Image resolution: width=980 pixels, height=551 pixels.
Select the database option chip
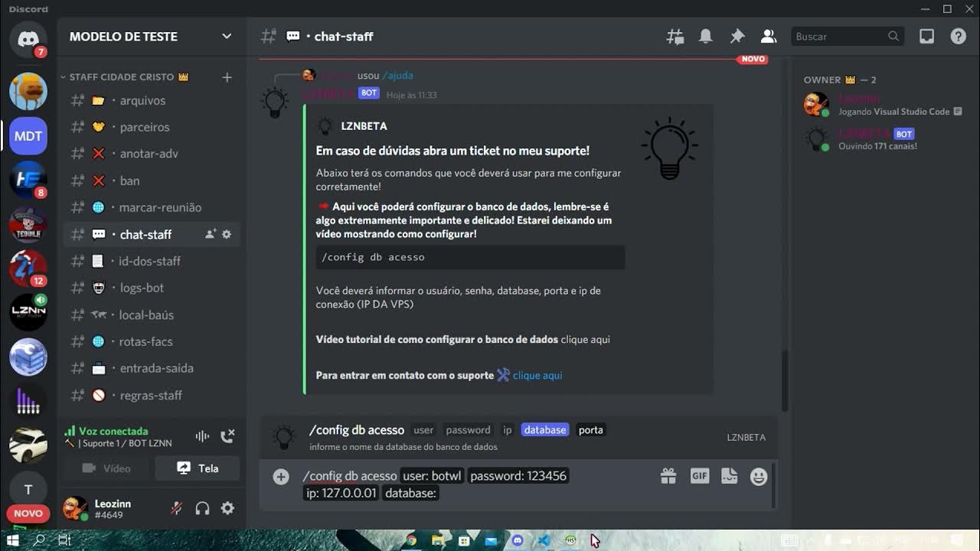tap(545, 430)
